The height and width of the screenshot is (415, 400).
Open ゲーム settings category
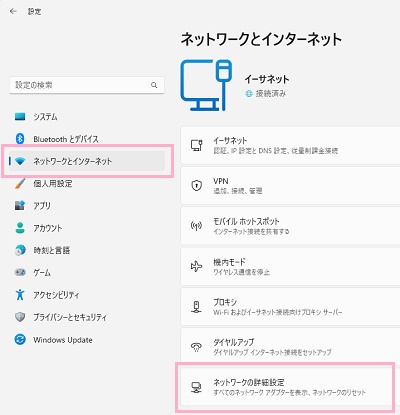[87, 273]
